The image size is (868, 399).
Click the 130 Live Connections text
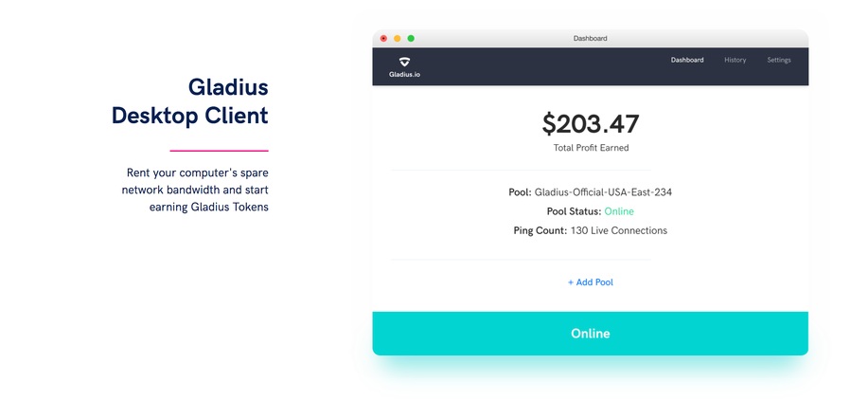(x=619, y=230)
